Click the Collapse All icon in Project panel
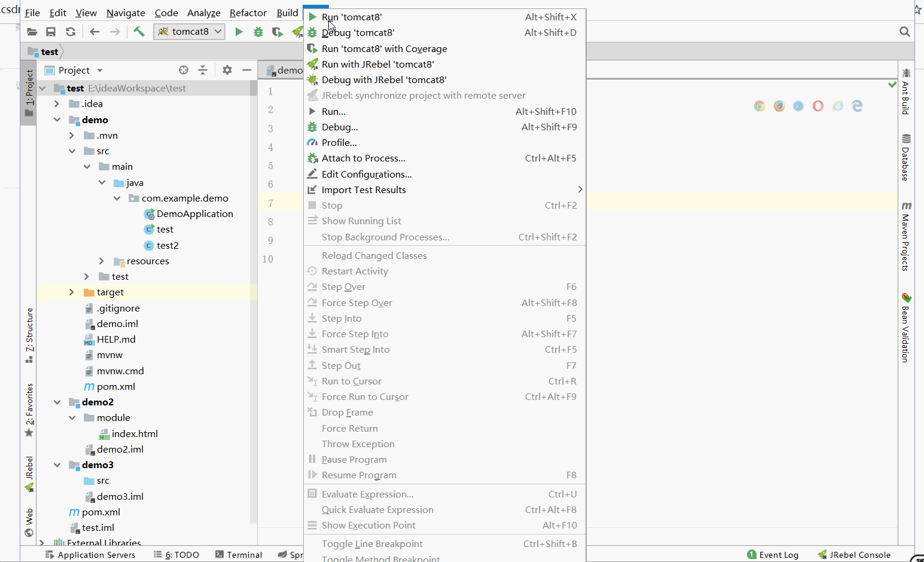This screenshot has height=562, width=924. point(203,70)
